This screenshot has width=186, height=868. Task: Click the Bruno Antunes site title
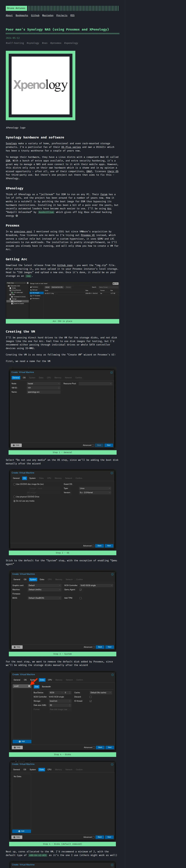16,8
